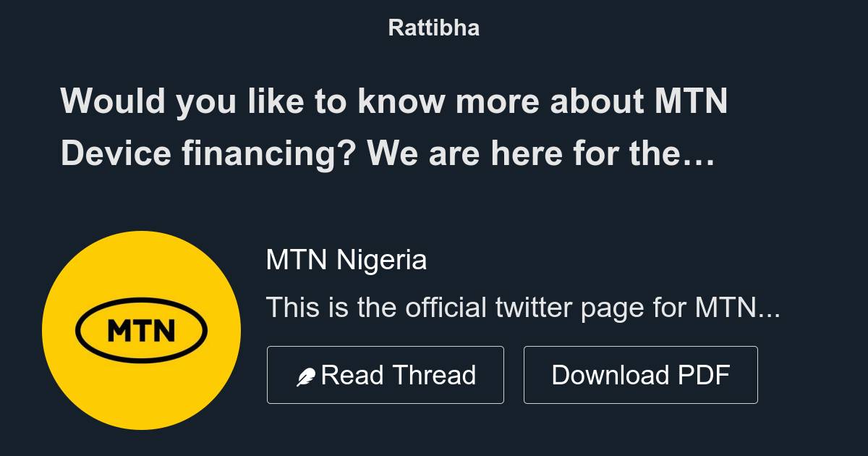Select the official twitter page description line
The width and height of the screenshot is (868, 456).
click(522, 307)
